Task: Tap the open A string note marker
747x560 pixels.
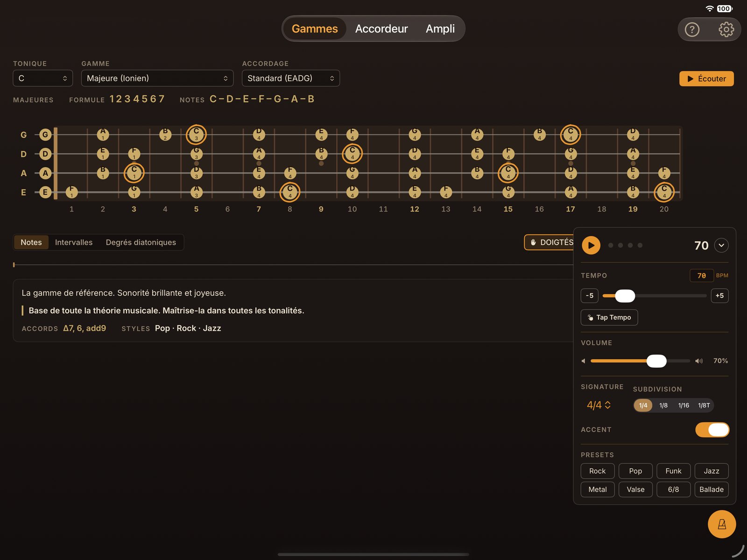Action: point(45,173)
